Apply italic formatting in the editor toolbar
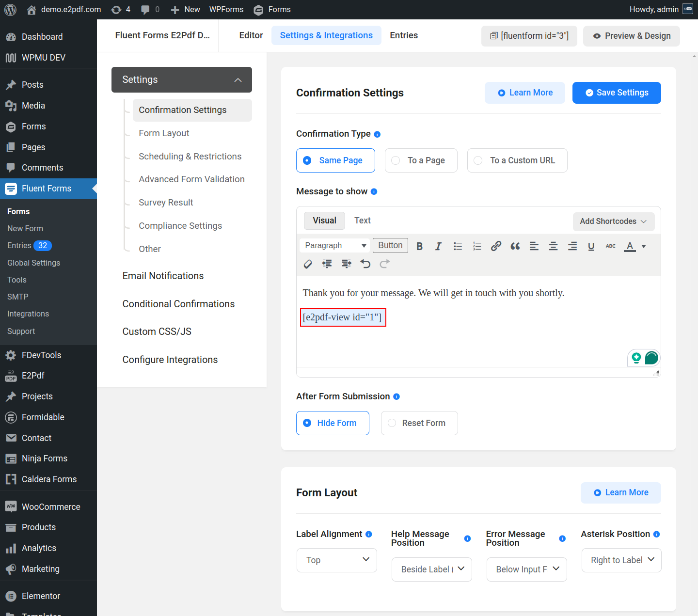698x616 pixels. point(438,246)
